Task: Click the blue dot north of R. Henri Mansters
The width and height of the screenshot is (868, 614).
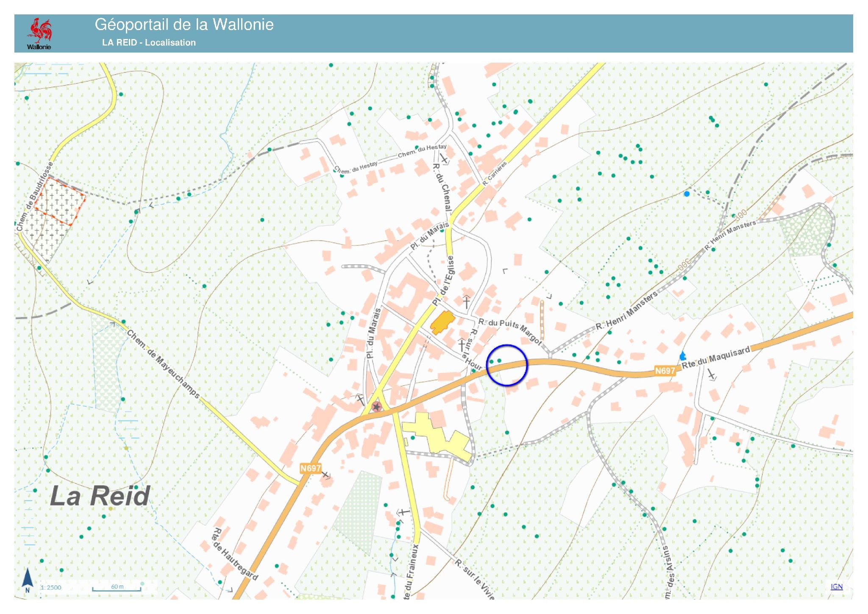Action: (x=687, y=194)
